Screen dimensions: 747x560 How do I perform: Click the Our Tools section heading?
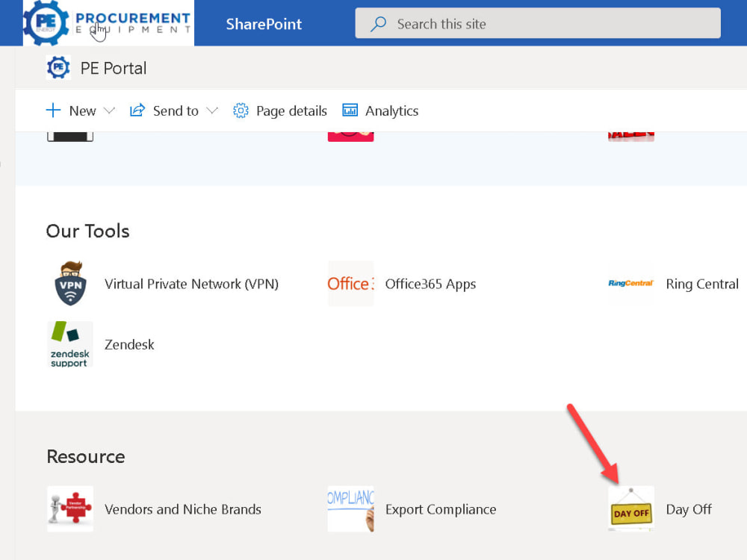click(x=87, y=231)
